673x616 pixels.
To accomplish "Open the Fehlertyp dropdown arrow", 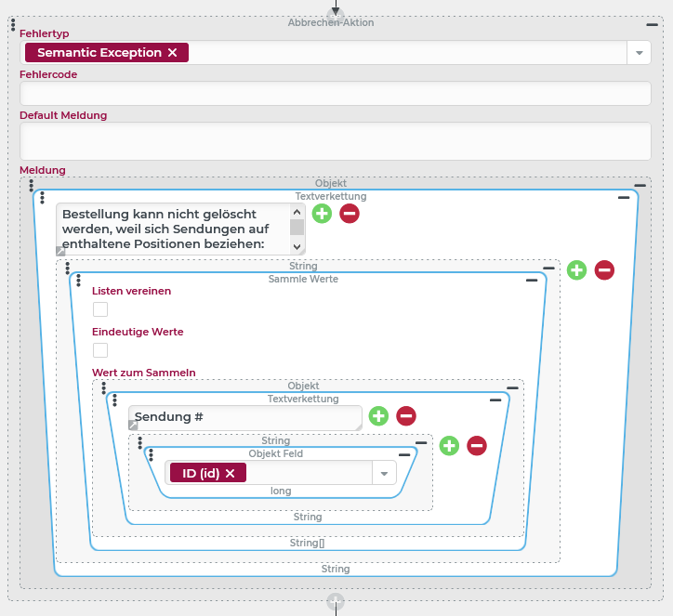I will [640, 53].
